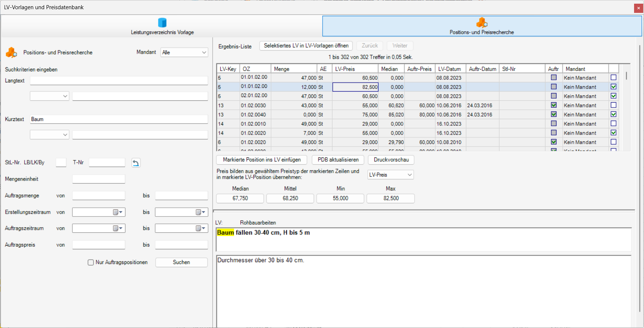Image resolution: width=644 pixels, height=328 pixels.
Task: Click the PDB aktualisieren button
Action: click(338, 160)
